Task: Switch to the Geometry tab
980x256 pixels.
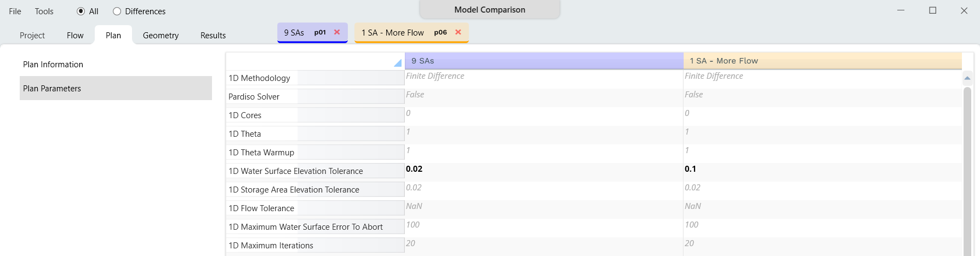Action: point(161,36)
